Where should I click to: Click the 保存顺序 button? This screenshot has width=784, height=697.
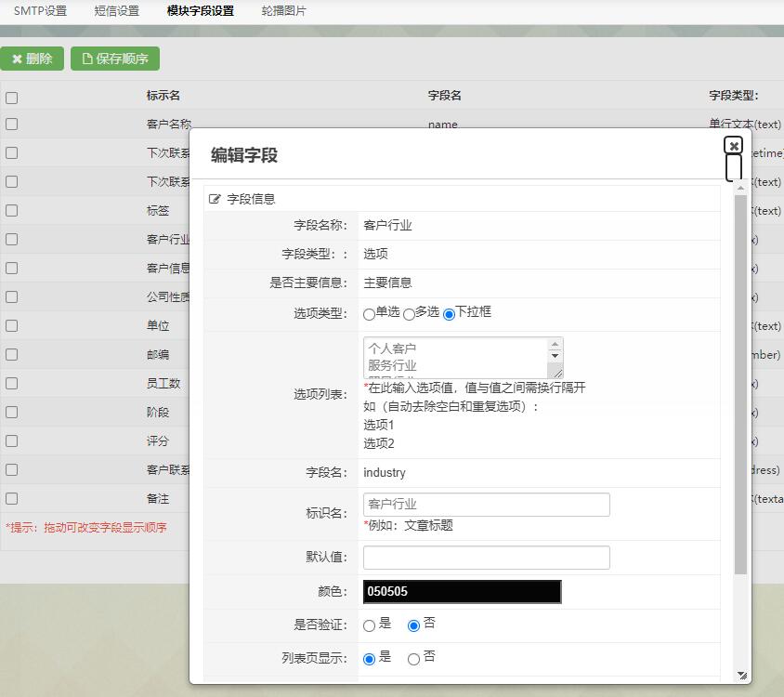tap(115, 59)
